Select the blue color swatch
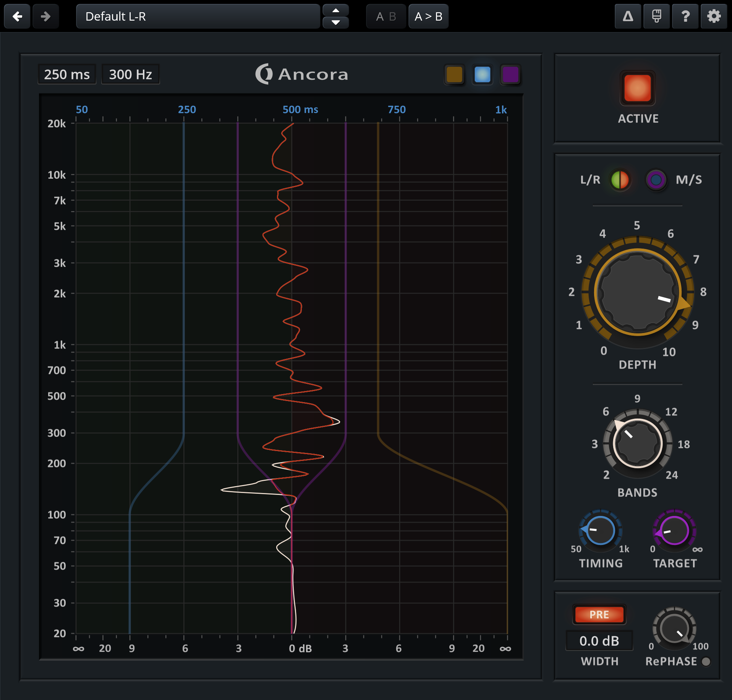The width and height of the screenshot is (732, 700). pos(482,74)
